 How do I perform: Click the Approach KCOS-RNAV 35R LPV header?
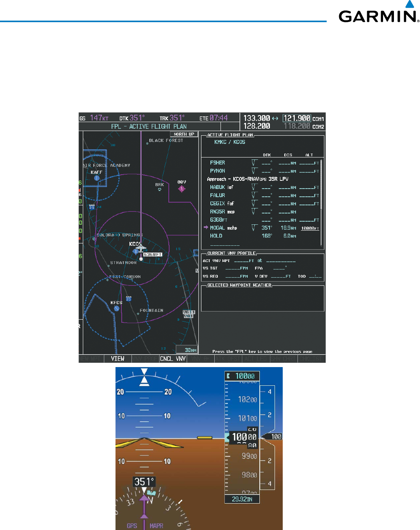click(x=248, y=179)
